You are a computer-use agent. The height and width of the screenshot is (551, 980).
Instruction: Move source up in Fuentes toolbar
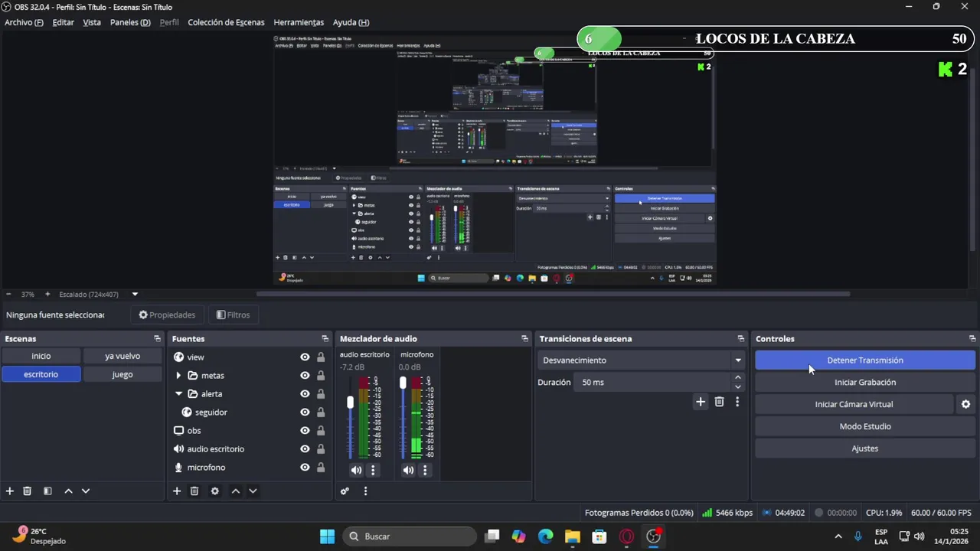[235, 491]
